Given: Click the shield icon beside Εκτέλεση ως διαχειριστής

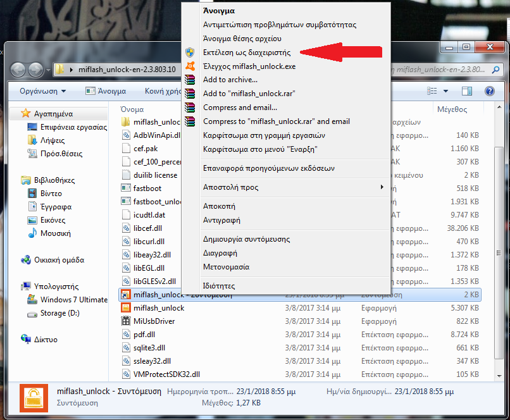Looking at the screenshot, I should [190, 52].
